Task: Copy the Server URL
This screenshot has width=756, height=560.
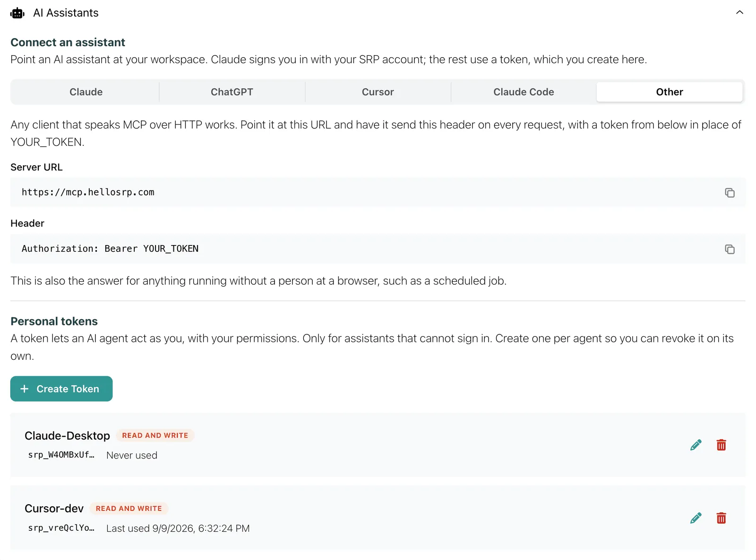Action: pos(730,193)
